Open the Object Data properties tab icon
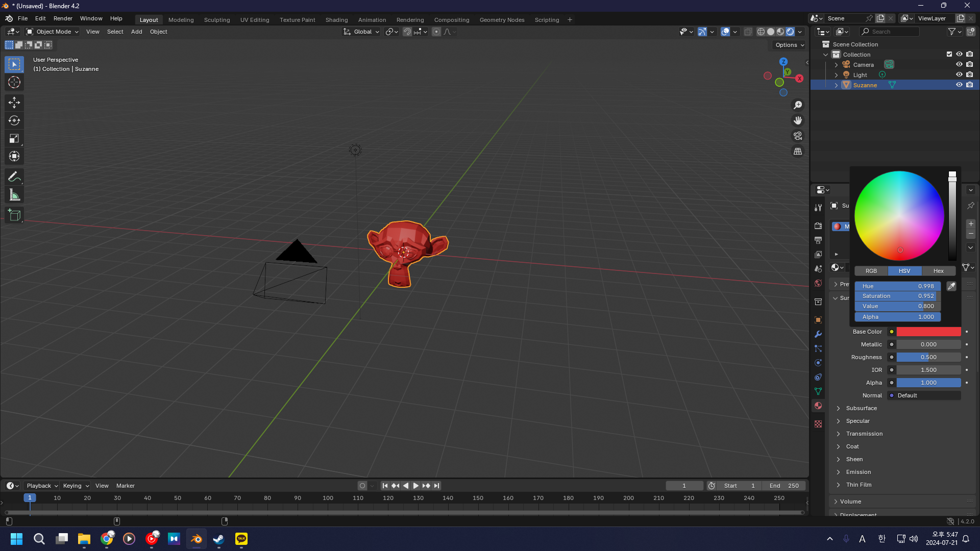 [818, 391]
